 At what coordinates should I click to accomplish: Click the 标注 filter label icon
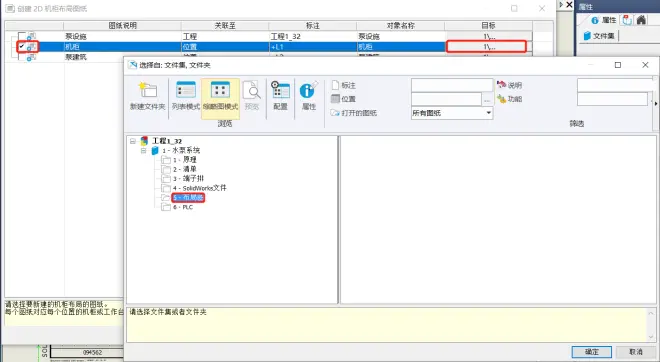click(x=335, y=85)
